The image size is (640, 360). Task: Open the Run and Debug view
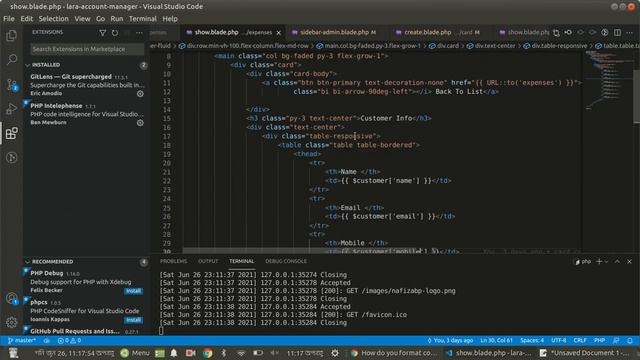click(11, 109)
